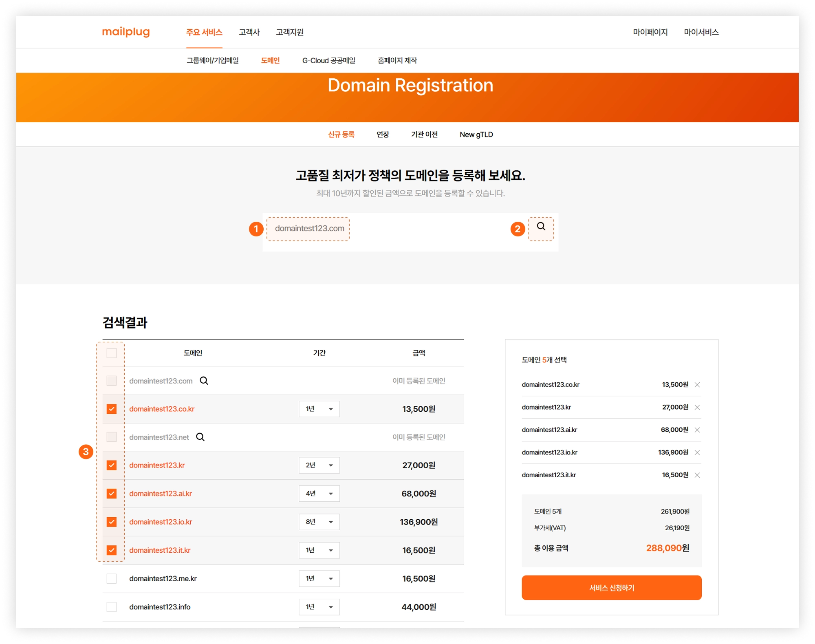Viewport: 815px width, 644px height.
Task: Remove domaintest123.co.kr from selection list
Action: (x=697, y=385)
